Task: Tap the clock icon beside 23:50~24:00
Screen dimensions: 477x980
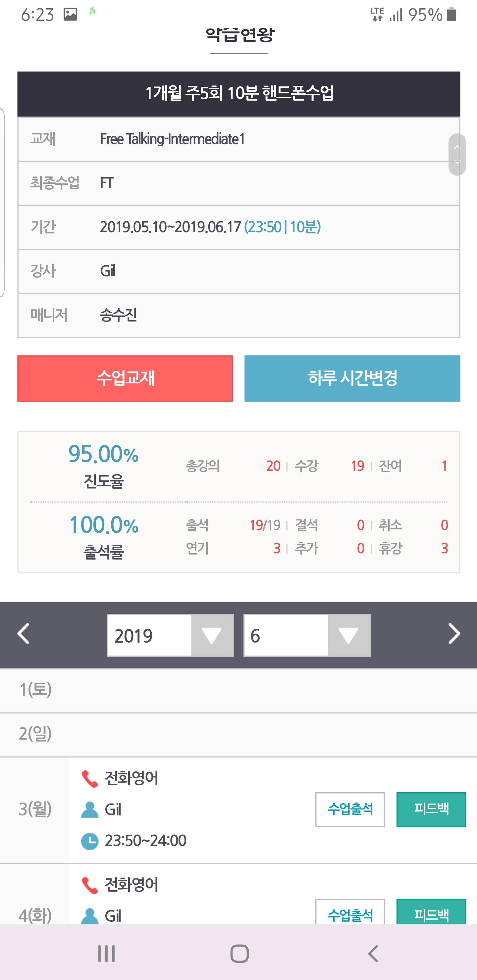Action: [x=90, y=841]
